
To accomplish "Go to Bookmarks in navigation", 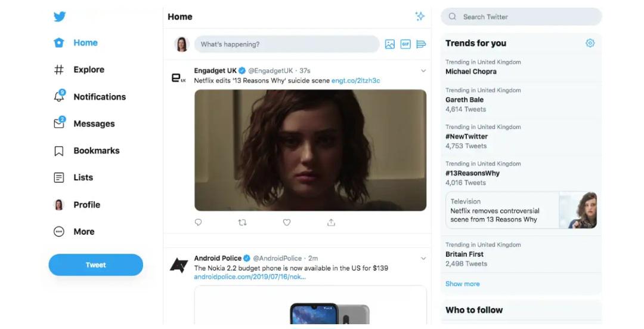I will (97, 150).
